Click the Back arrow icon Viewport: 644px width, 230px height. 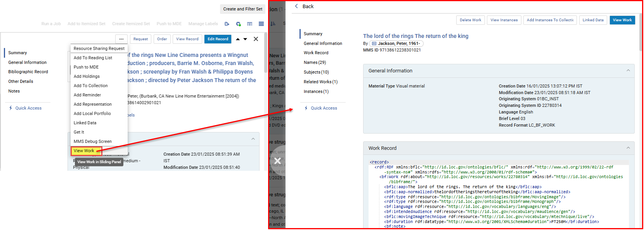coord(297,6)
